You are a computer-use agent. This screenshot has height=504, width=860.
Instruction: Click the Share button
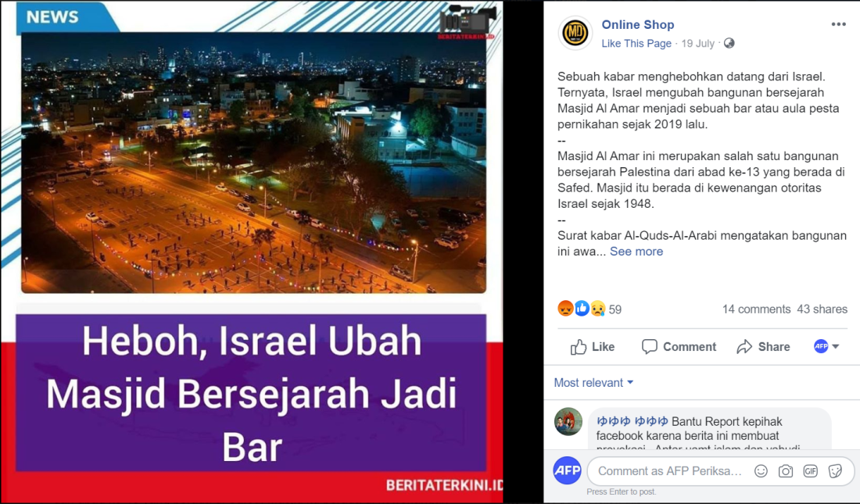point(764,347)
